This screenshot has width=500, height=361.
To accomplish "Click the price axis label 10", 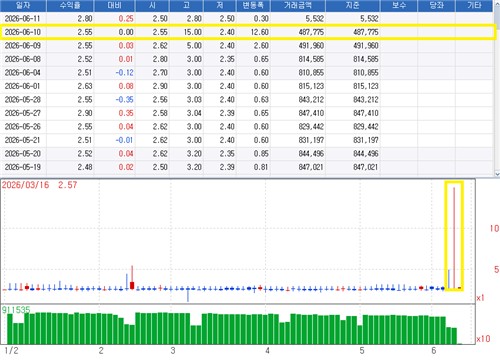I will 494,228.
